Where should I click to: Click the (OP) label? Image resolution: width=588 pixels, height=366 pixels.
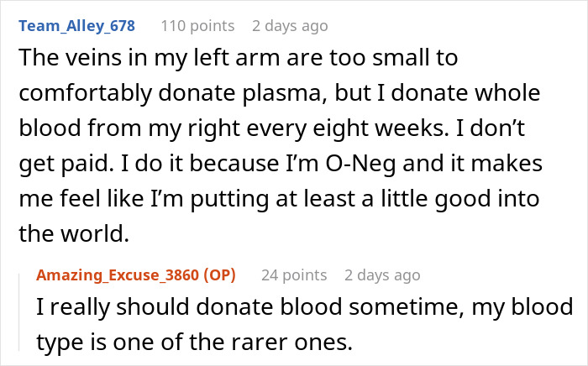point(217,275)
